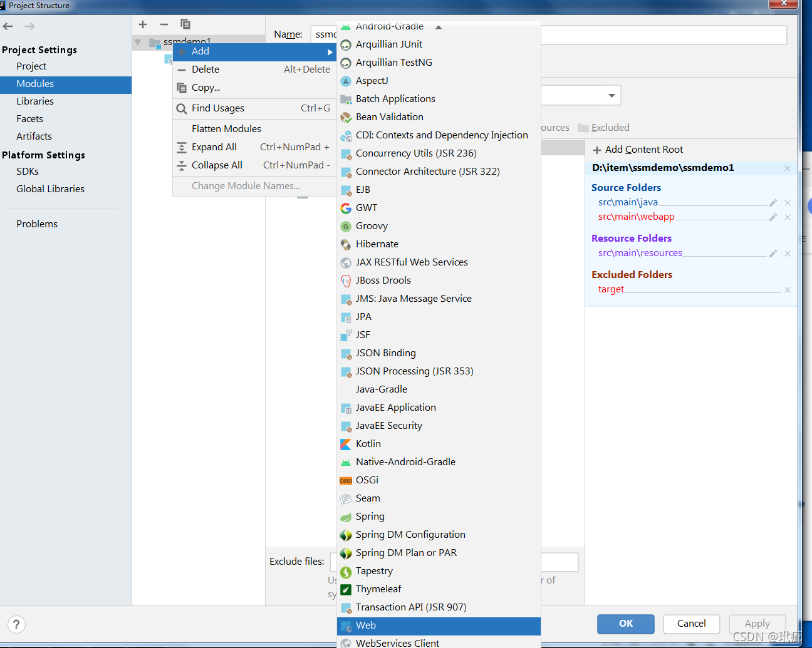The width and height of the screenshot is (812, 648).
Task: Select JAX RESTful Web Services
Action: pos(439,262)
